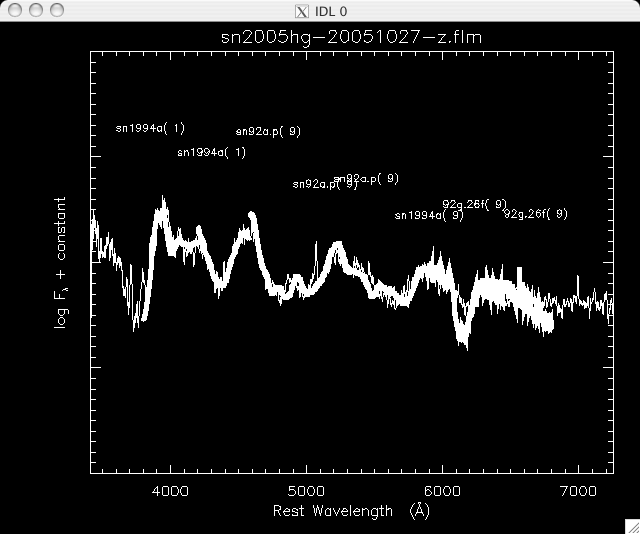Image resolution: width=640 pixels, height=534 pixels.
Task: Select the highest sn92a.p( 9) label
Action: click(x=269, y=131)
